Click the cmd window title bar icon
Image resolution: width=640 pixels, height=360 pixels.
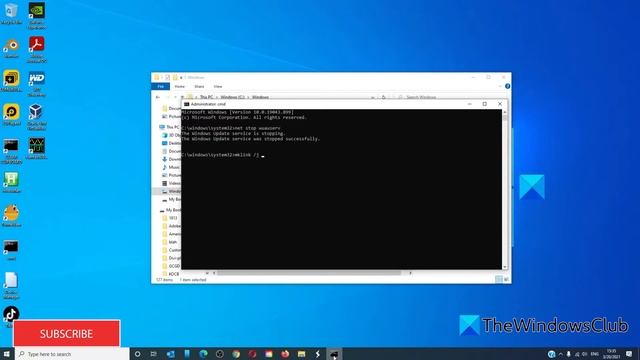coord(187,104)
